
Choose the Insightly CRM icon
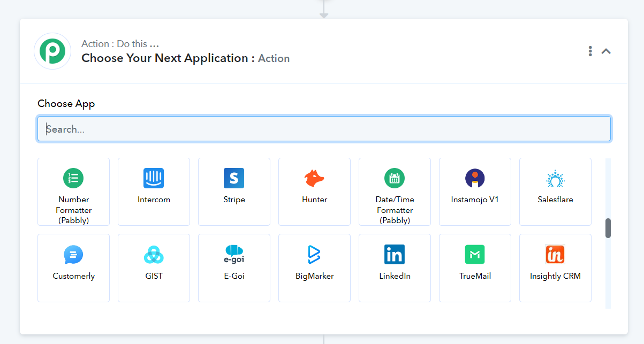pyautogui.click(x=555, y=255)
